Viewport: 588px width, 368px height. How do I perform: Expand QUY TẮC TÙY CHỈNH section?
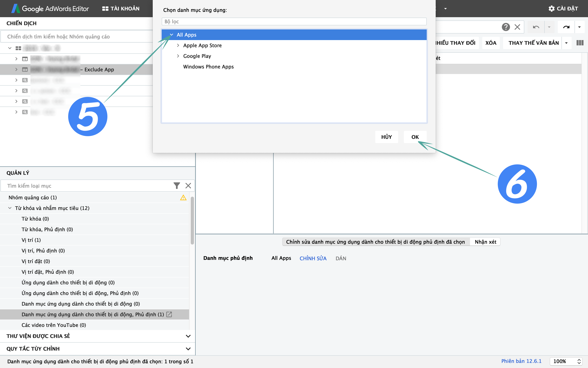188,349
